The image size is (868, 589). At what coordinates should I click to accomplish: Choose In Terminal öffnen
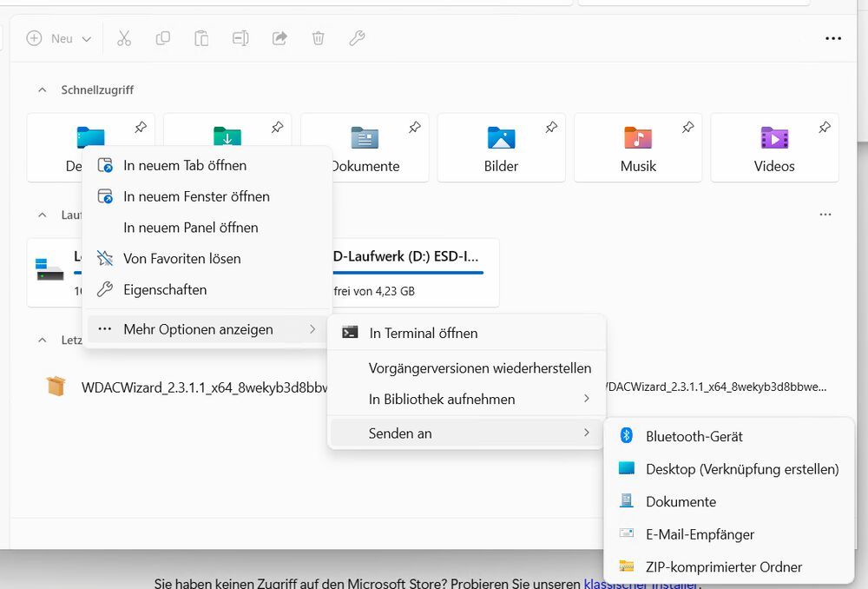pos(467,333)
